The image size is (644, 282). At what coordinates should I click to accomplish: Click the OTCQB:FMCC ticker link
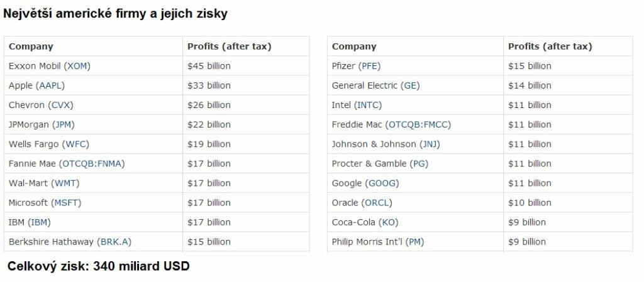click(418, 124)
